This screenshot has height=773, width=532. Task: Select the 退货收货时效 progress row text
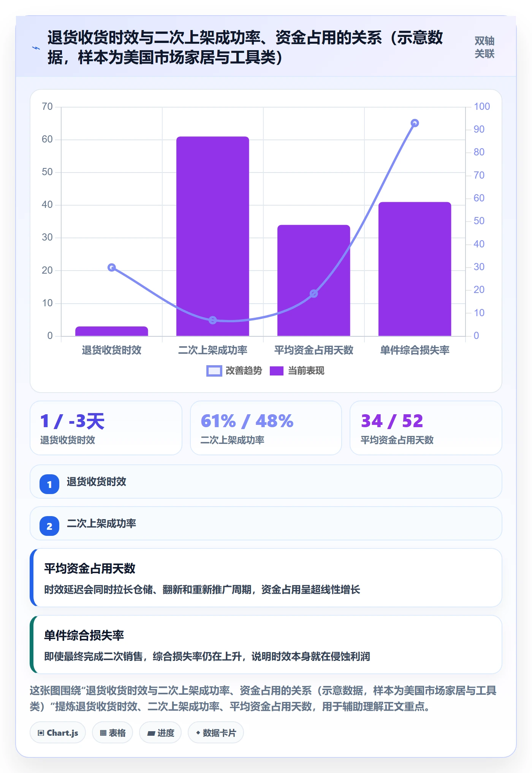click(97, 482)
